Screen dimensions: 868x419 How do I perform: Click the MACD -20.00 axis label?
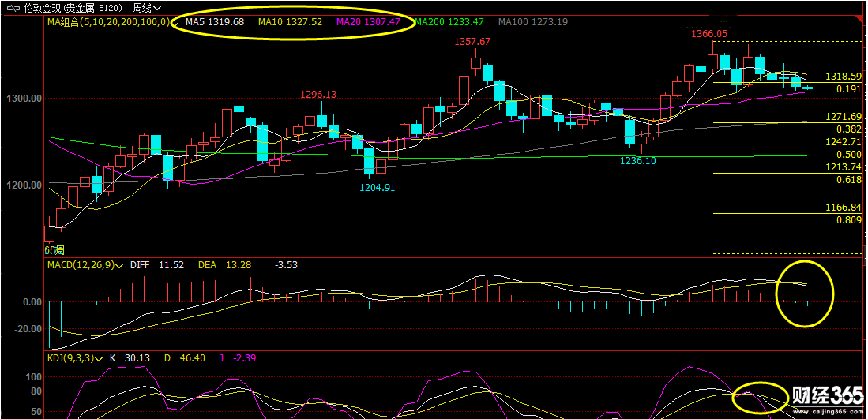tap(28, 329)
